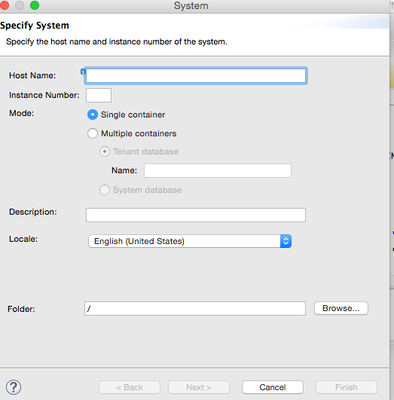Select the Multiple containers radio button
This screenshot has width=394, height=400.
click(x=92, y=133)
